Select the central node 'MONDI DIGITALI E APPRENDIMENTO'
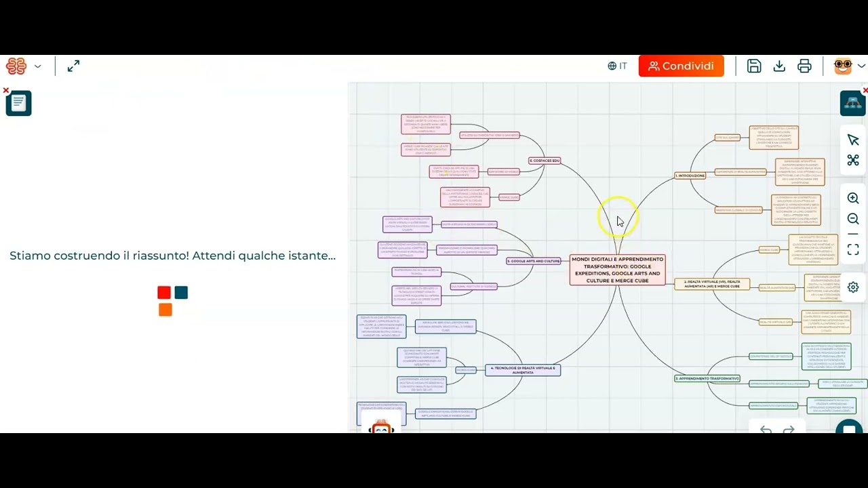Image resolution: width=868 pixels, height=488 pixels. (617, 270)
